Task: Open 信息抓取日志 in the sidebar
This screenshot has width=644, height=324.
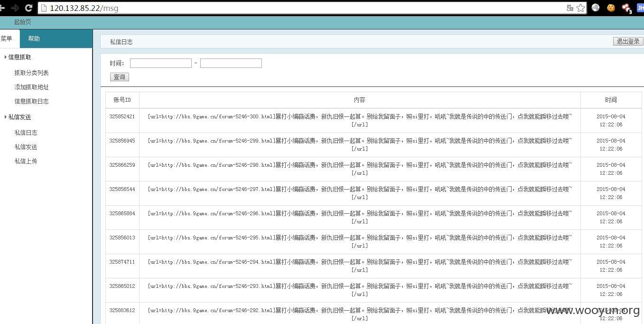Action: click(x=31, y=101)
